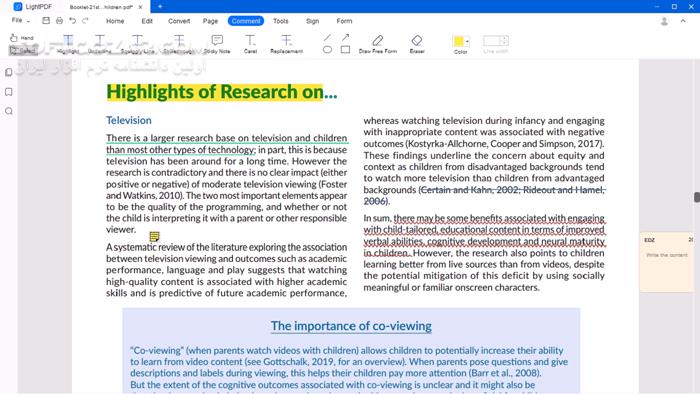
Task: Click the Print icon
Action: 59,21
